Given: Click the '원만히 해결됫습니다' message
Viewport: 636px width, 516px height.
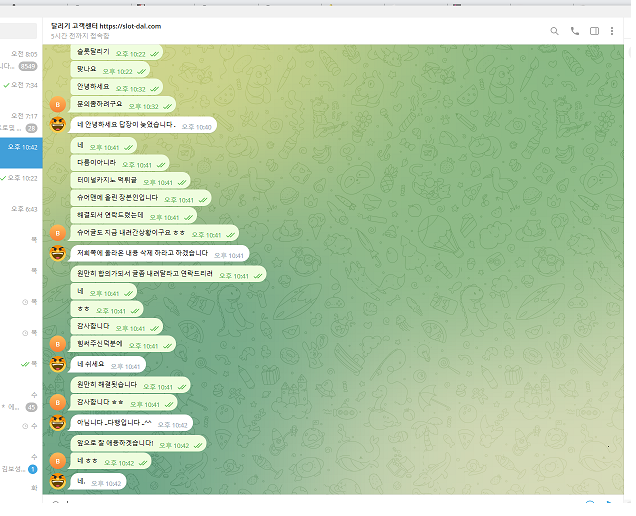Looking at the screenshot, I should (x=130, y=385).
